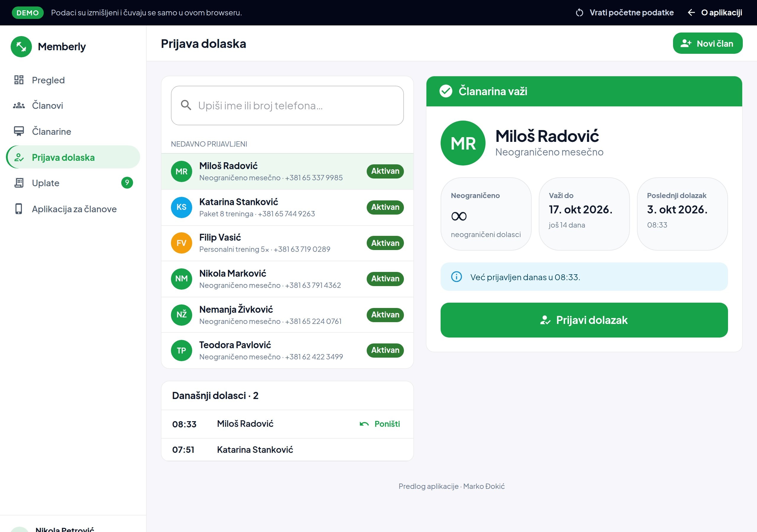Click Teodora Pavlović's Aktivan status badge

coord(385,350)
